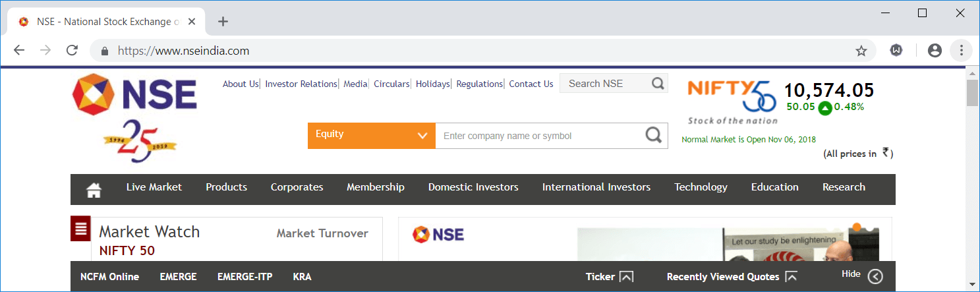980x292 pixels.
Task: Open the Research menu
Action: click(x=844, y=187)
